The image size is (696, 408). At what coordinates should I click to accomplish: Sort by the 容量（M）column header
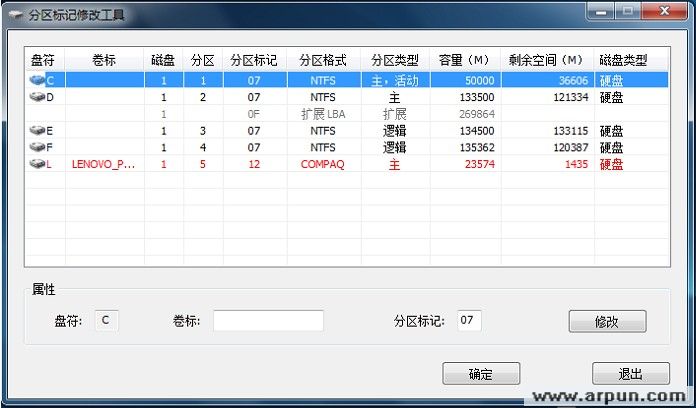[466, 60]
